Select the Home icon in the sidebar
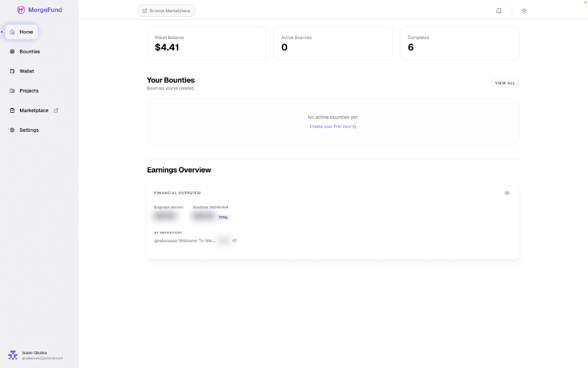 [x=12, y=32]
